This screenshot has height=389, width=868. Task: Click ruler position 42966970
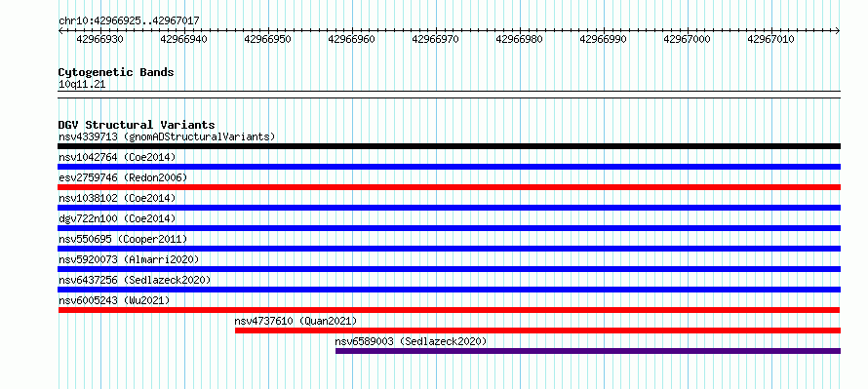coord(435,39)
